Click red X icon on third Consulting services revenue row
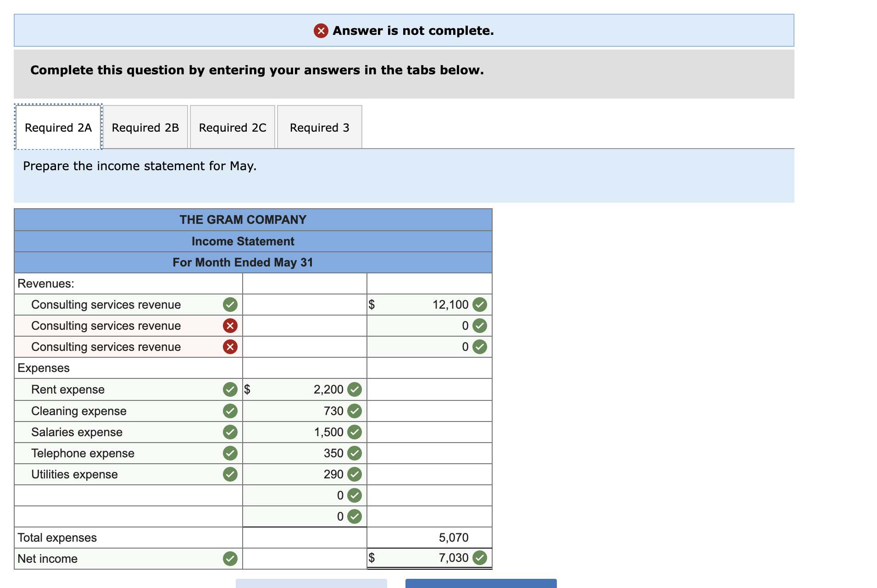Screen dimensions: 877x588 coord(230,347)
